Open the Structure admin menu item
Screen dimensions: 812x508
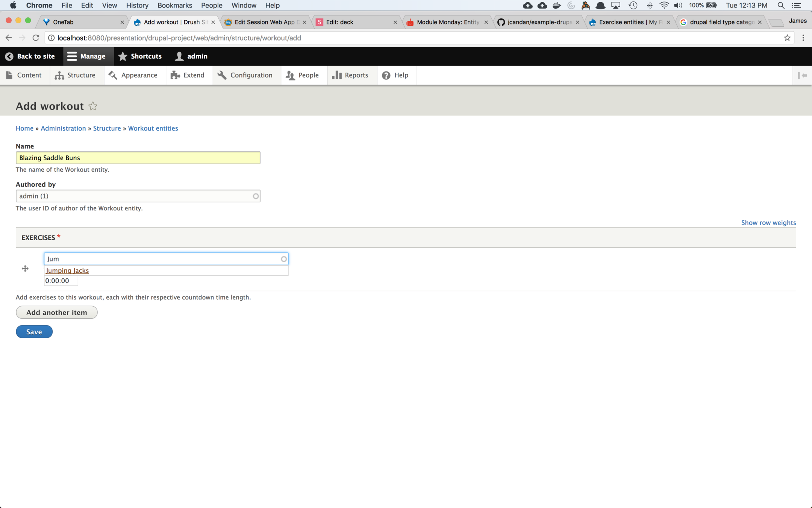pyautogui.click(x=76, y=75)
